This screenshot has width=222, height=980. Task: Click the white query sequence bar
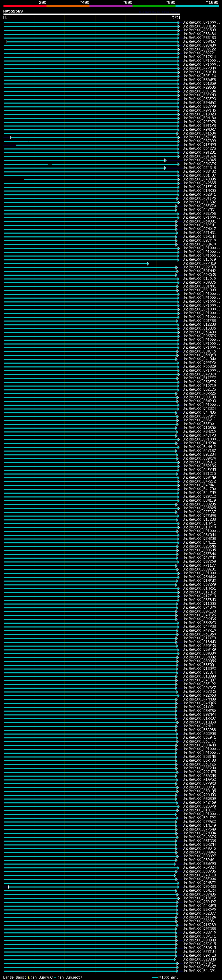(92, 15)
